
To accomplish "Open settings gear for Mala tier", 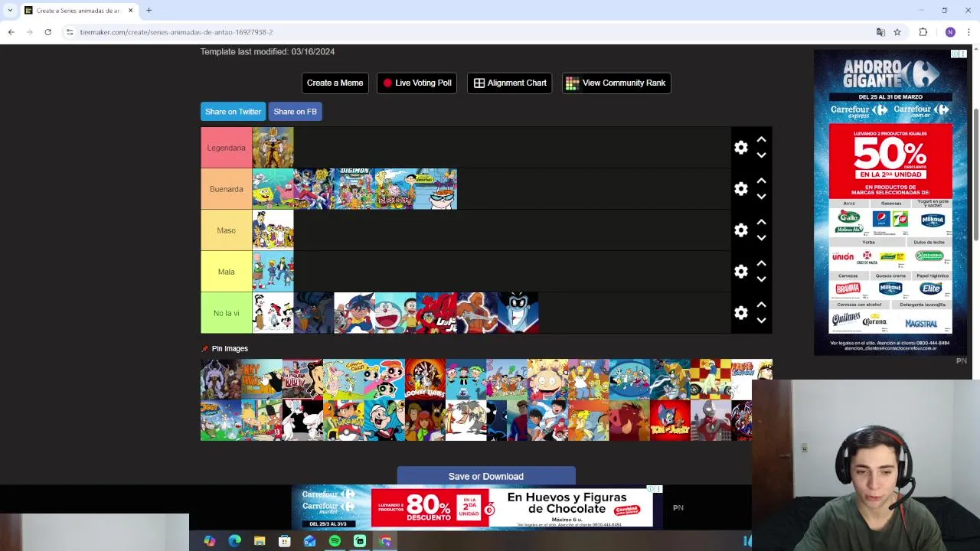I will [x=740, y=272].
